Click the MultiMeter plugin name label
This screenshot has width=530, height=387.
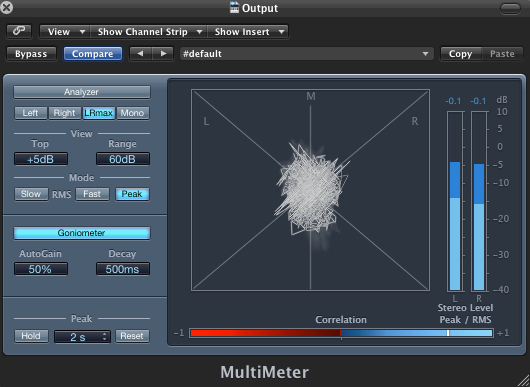pyautogui.click(x=264, y=372)
